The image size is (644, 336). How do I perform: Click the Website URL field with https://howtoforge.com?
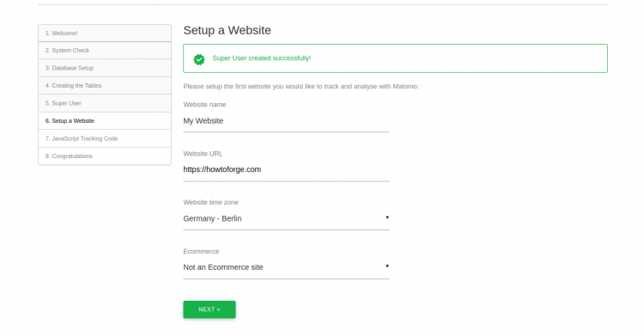click(x=286, y=169)
